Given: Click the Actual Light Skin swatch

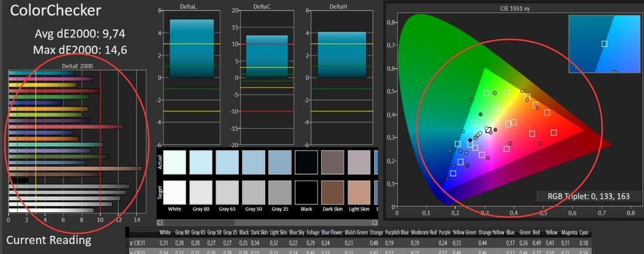Looking at the screenshot, I should pos(359,163).
